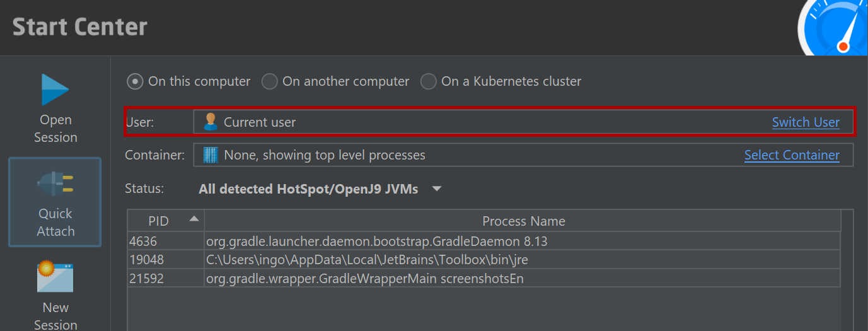Click the container icon next to None

pyautogui.click(x=211, y=155)
